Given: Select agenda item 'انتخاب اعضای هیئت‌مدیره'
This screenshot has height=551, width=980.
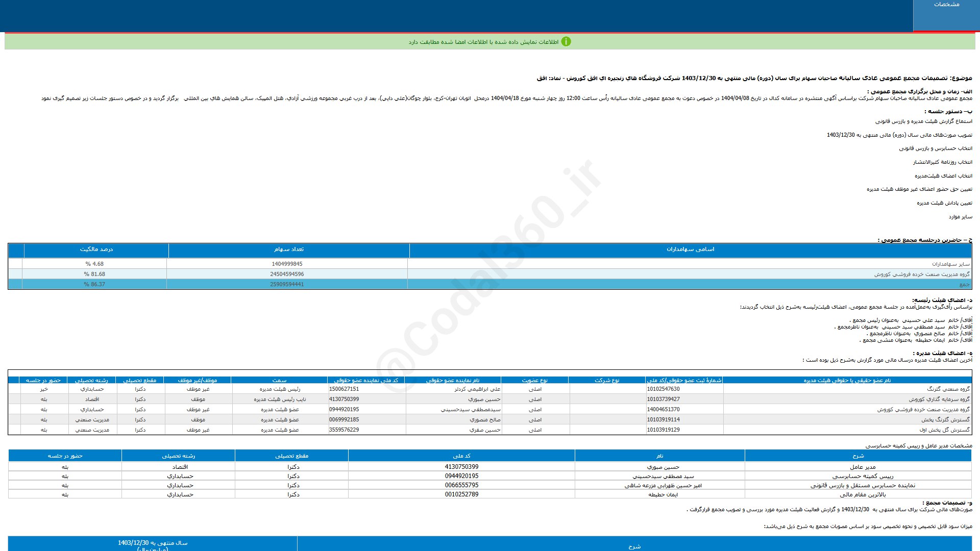Looking at the screenshot, I should click(x=943, y=176).
